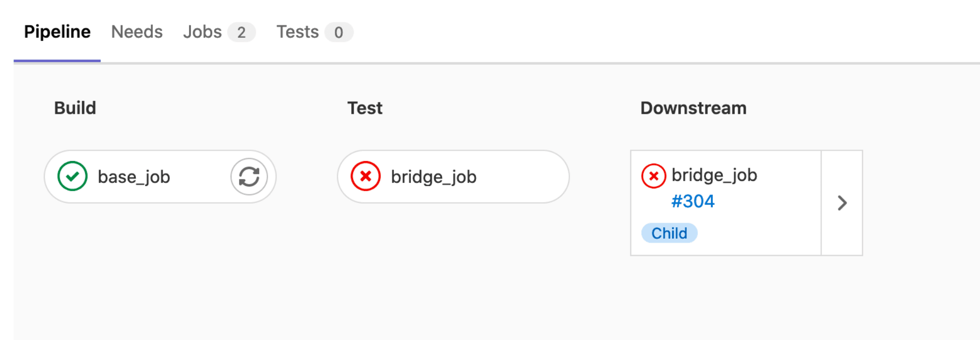
Task: Select the Pipeline tab
Action: (57, 32)
